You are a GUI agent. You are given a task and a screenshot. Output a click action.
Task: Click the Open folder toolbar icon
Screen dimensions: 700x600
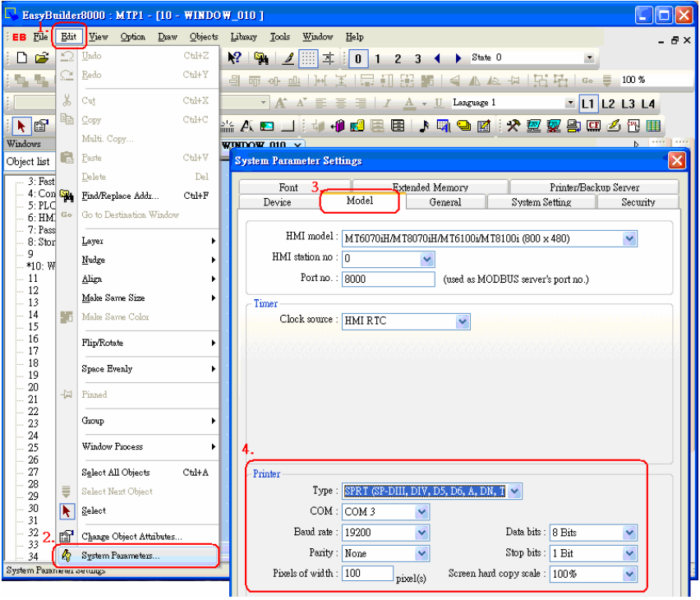[x=42, y=58]
